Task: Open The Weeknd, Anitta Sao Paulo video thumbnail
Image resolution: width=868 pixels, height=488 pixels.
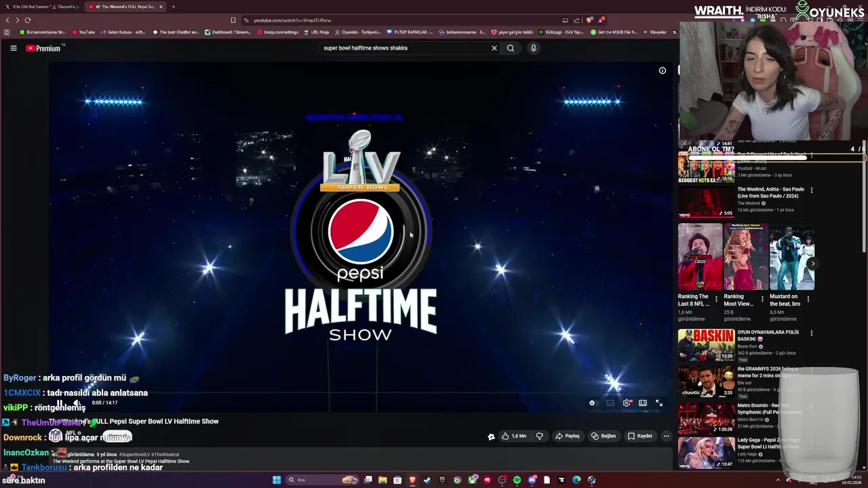Action: point(706,203)
